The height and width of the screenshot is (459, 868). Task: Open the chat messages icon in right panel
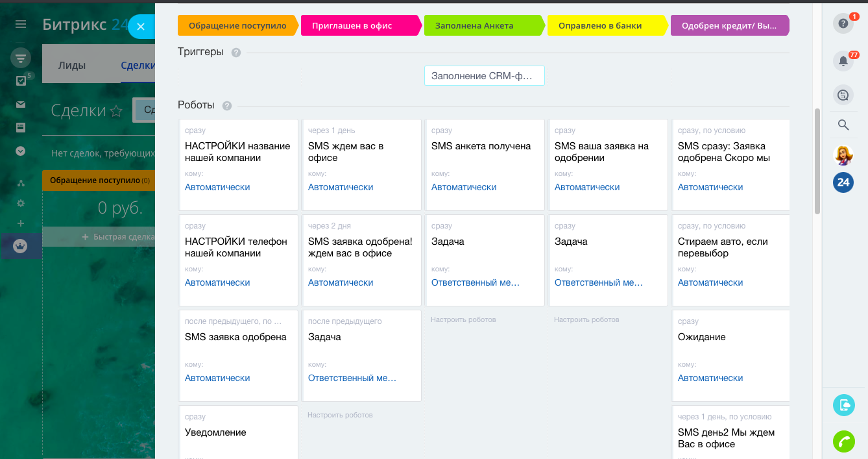[x=843, y=95]
